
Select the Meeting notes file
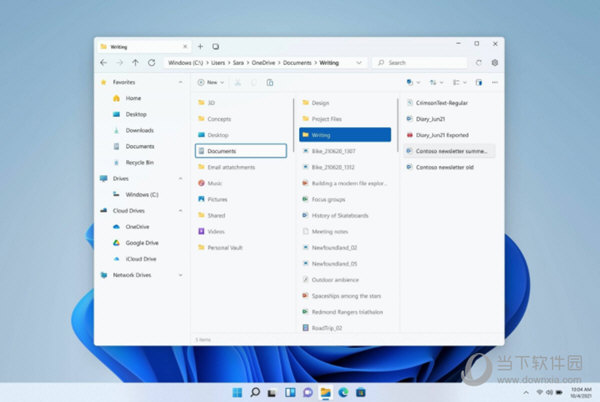point(345,231)
